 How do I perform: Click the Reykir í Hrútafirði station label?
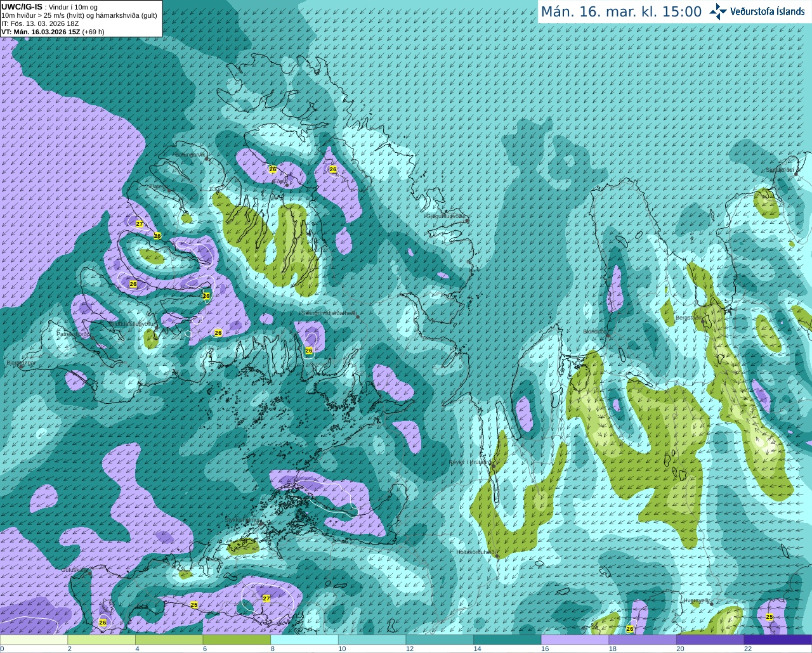pos(469,462)
